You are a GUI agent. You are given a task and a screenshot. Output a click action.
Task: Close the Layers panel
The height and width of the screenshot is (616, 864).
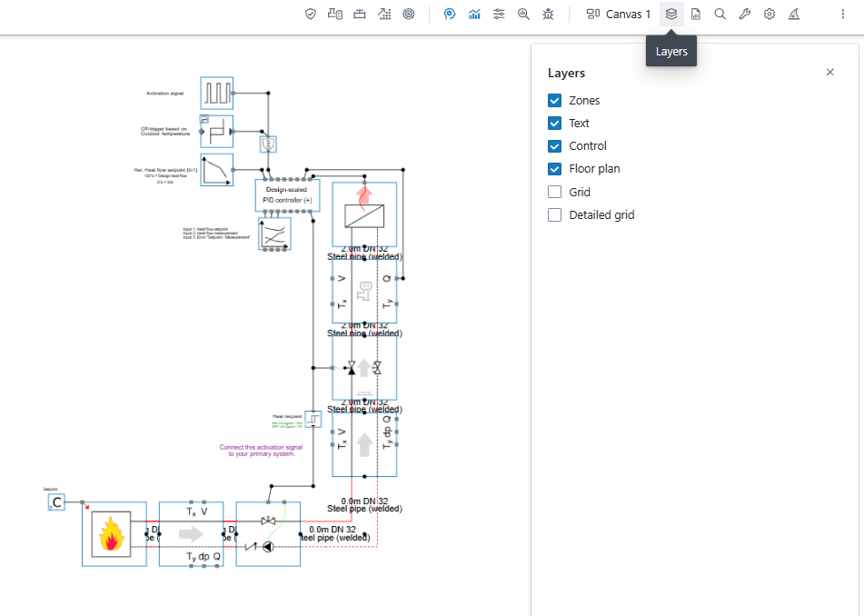pyautogui.click(x=829, y=73)
